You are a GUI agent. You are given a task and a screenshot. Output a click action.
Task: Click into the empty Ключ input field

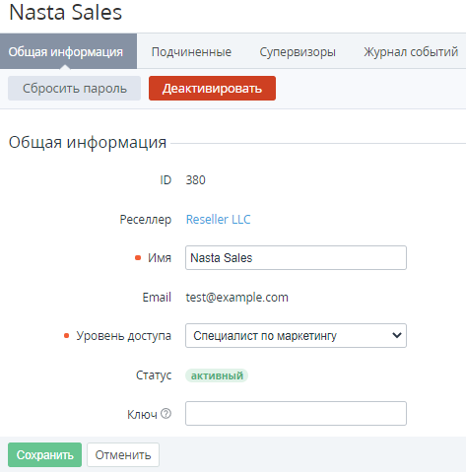(x=296, y=413)
